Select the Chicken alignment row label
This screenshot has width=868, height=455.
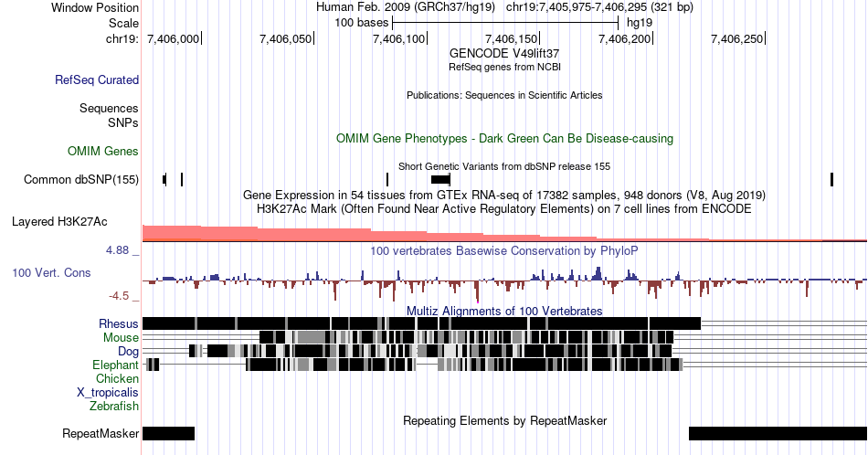[117, 378]
